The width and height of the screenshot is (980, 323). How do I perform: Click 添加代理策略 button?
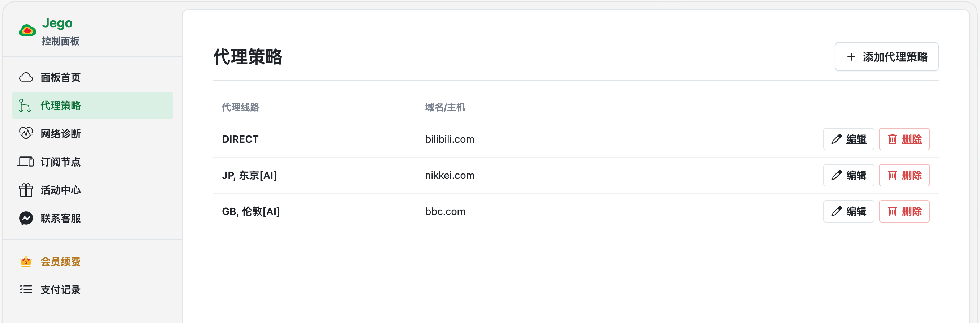coord(886,57)
